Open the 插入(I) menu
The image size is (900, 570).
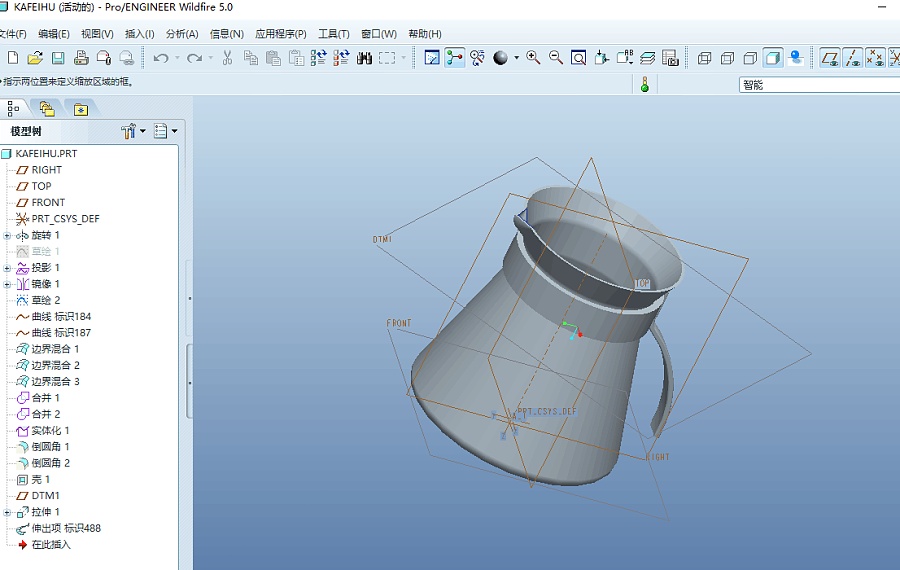pos(139,34)
